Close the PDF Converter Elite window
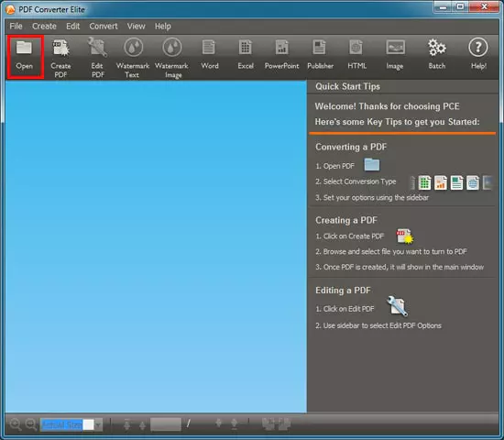The image size is (504, 440). [x=484, y=6]
